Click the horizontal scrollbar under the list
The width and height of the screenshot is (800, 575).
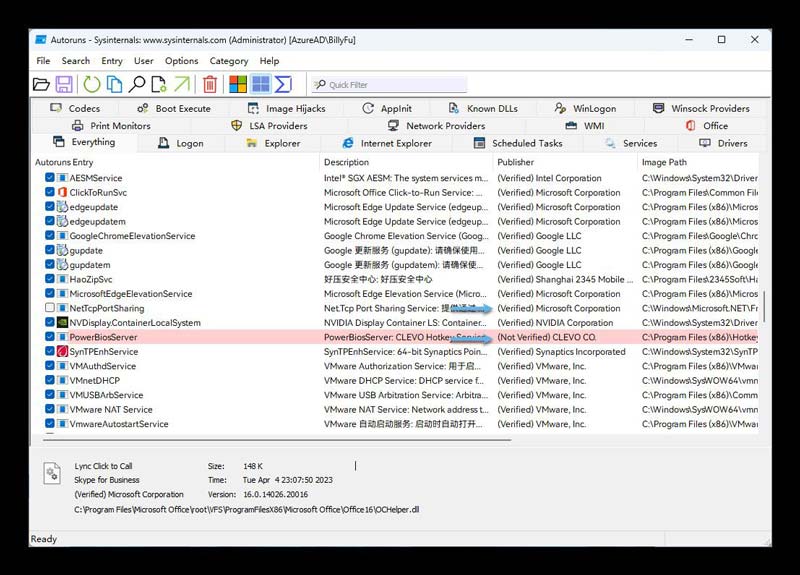pyautogui.click(x=277, y=439)
